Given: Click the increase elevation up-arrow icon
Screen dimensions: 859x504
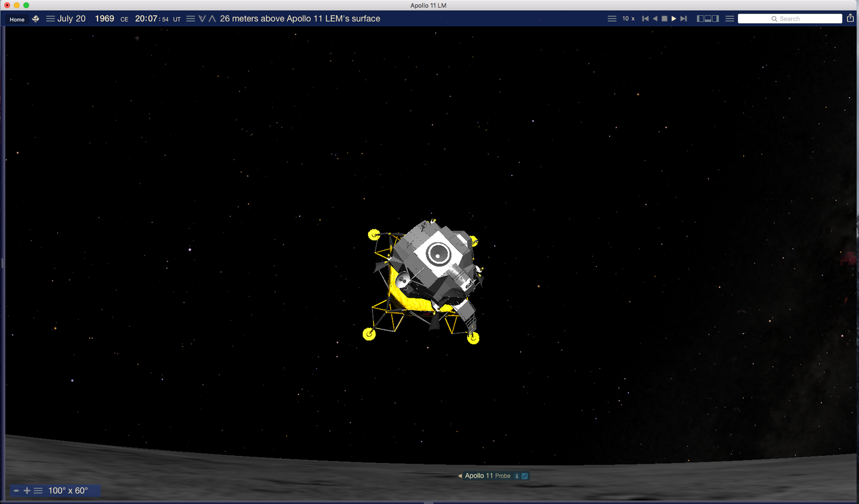Looking at the screenshot, I should tap(212, 19).
